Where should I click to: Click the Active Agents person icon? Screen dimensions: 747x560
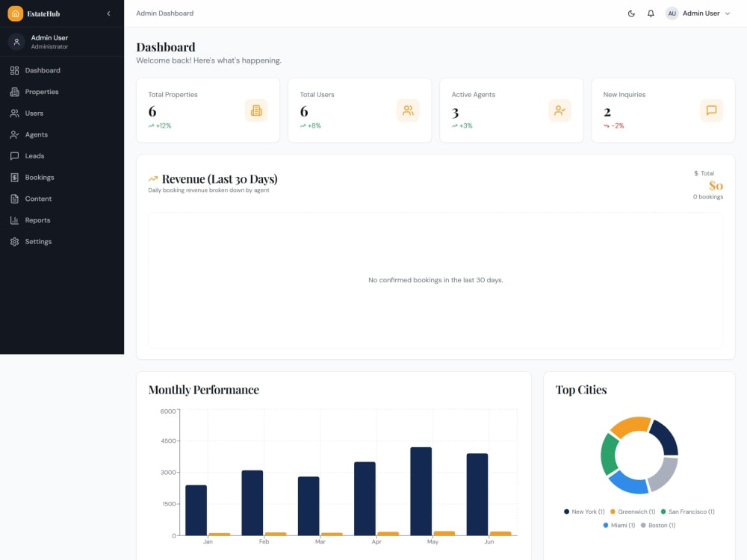(560, 111)
